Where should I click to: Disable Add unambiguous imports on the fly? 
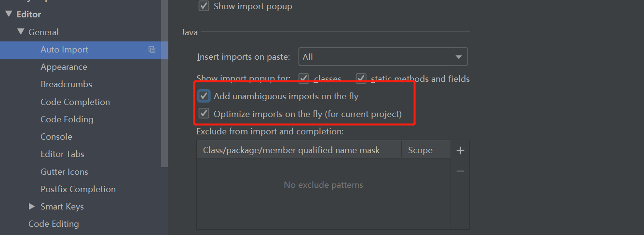point(204,96)
